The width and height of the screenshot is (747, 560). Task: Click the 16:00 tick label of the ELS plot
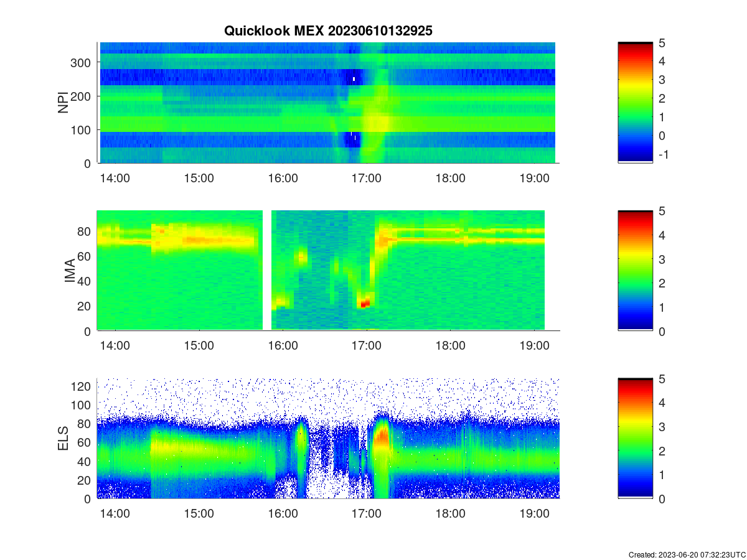coord(283,514)
